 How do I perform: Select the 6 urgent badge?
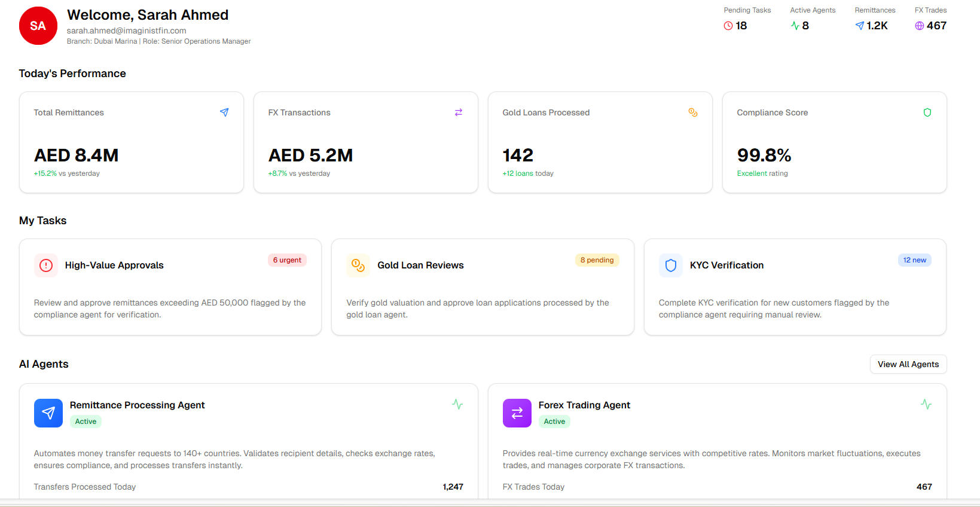[x=287, y=260]
